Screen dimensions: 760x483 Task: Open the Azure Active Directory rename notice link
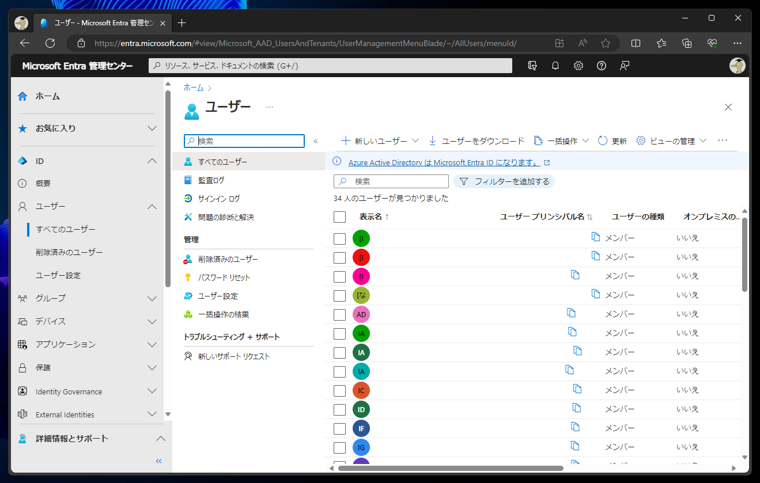[x=444, y=163]
